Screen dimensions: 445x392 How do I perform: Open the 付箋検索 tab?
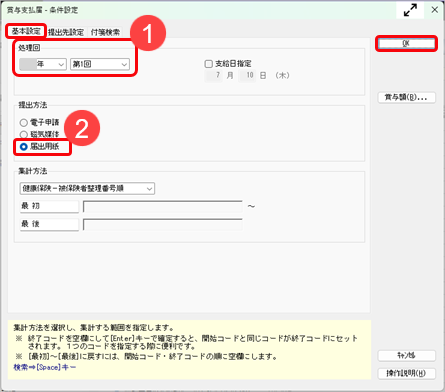click(105, 32)
